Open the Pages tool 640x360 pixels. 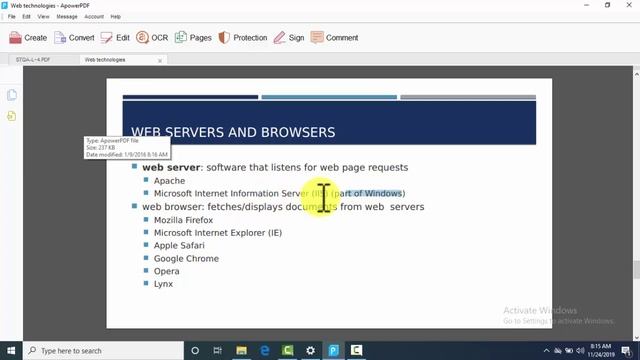(193, 38)
